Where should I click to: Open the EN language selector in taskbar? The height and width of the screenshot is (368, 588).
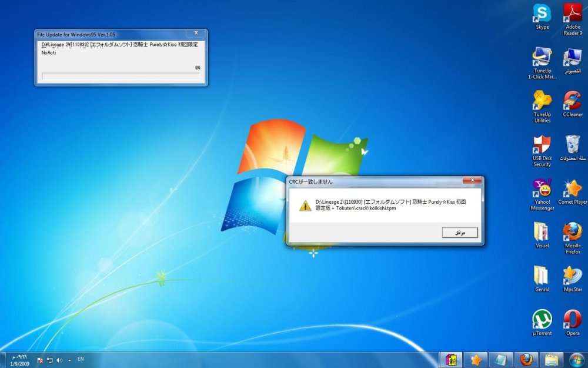[81, 359]
